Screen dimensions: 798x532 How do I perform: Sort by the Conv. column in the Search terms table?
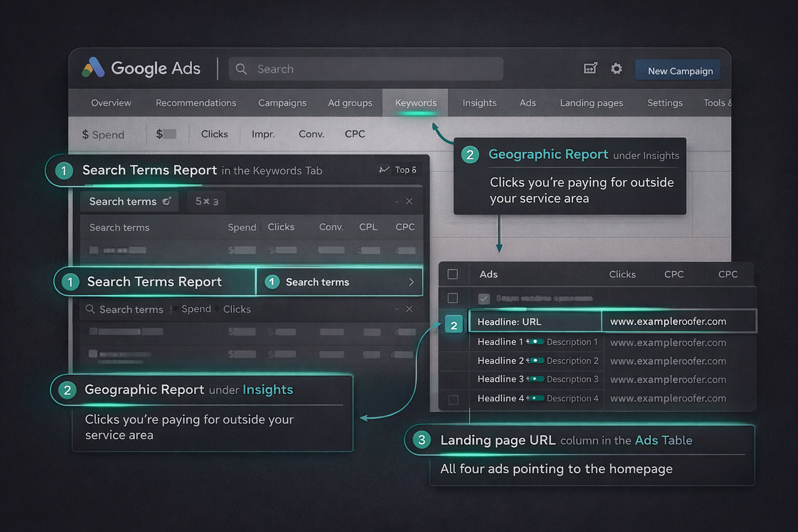click(331, 227)
